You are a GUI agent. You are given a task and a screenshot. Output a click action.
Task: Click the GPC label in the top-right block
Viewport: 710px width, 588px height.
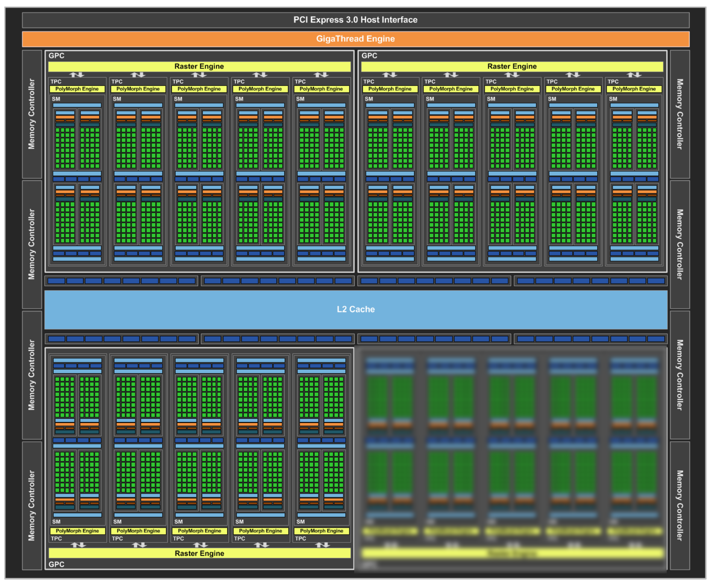pyautogui.click(x=369, y=56)
